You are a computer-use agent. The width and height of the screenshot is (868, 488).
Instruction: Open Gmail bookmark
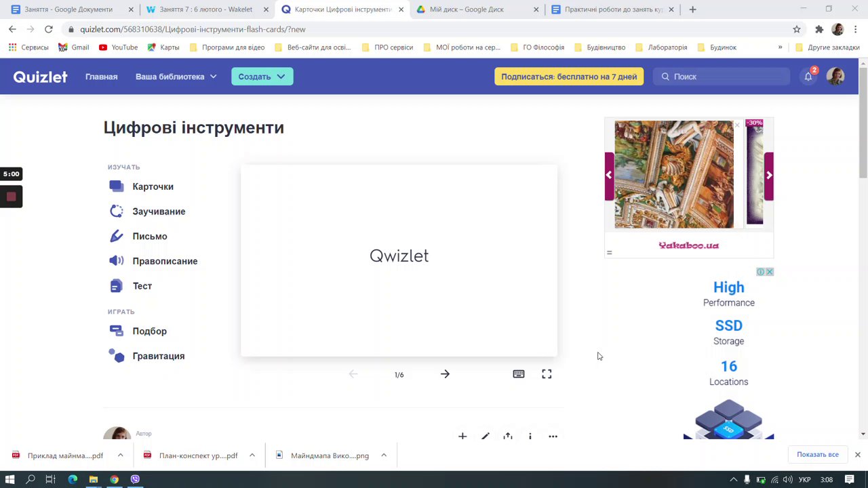click(x=74, y=47)
